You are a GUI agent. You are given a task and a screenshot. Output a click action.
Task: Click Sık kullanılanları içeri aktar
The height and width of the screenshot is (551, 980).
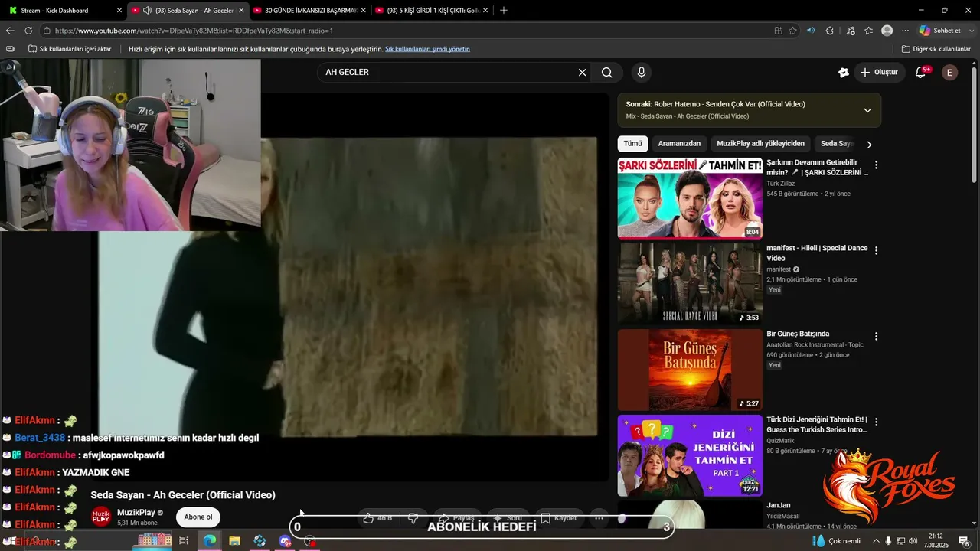70,49
